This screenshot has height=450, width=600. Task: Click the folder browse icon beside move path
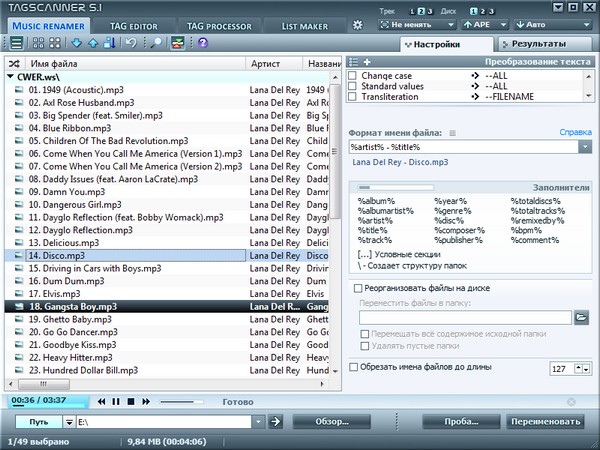point(582,317)
